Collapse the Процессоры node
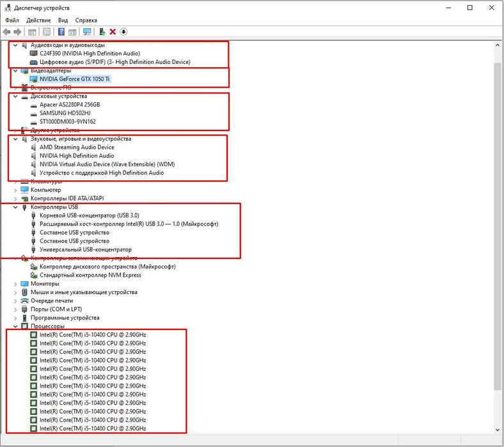The height and width of the screenshot is (447, 504). (x=15, y=326)
